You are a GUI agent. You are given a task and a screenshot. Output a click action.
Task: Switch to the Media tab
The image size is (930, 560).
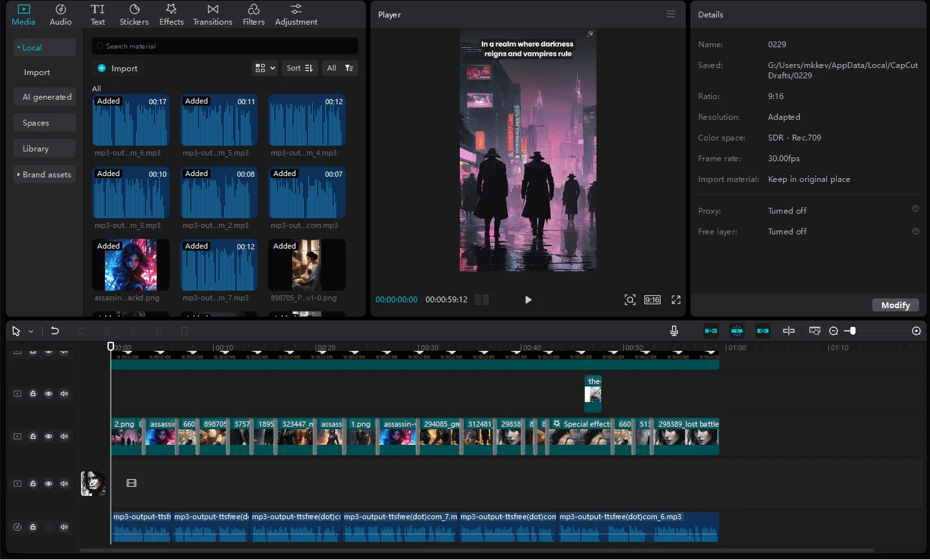(x=23, y=14)
